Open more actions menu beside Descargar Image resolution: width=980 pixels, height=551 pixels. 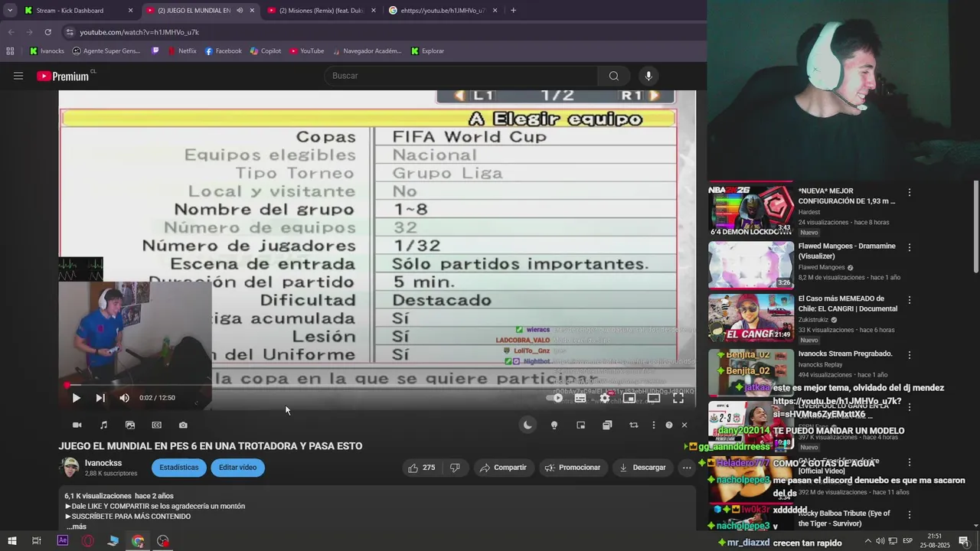tap(687, 468)
